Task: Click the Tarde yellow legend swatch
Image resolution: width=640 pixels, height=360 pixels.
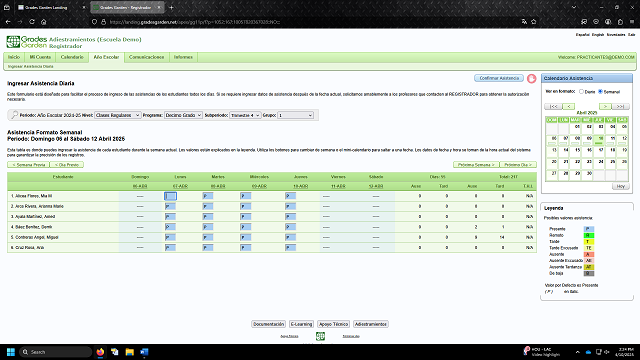Action: pyautogui.click(x=589, y=242)
